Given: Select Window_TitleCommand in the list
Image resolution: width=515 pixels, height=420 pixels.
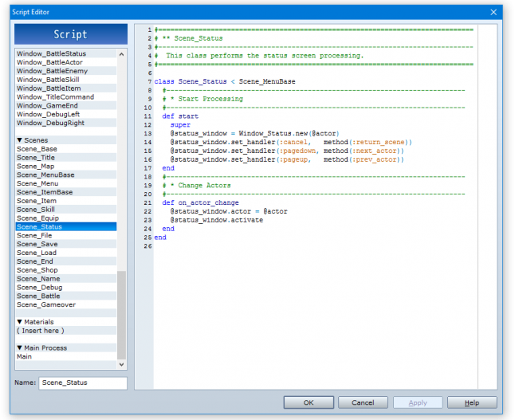Looking at the screenshot, I should (x=55, y=97).
